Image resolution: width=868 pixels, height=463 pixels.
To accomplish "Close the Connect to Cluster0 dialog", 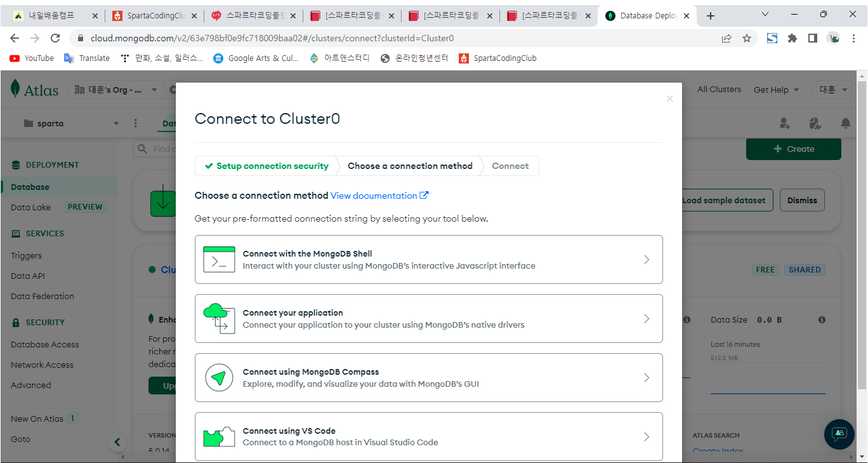I will 669,98.
